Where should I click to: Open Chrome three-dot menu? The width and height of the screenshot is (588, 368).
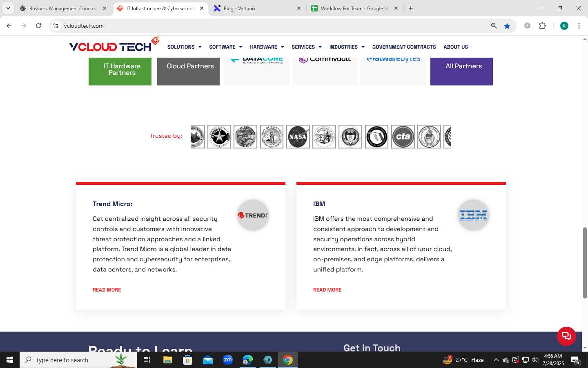point(579,26)
